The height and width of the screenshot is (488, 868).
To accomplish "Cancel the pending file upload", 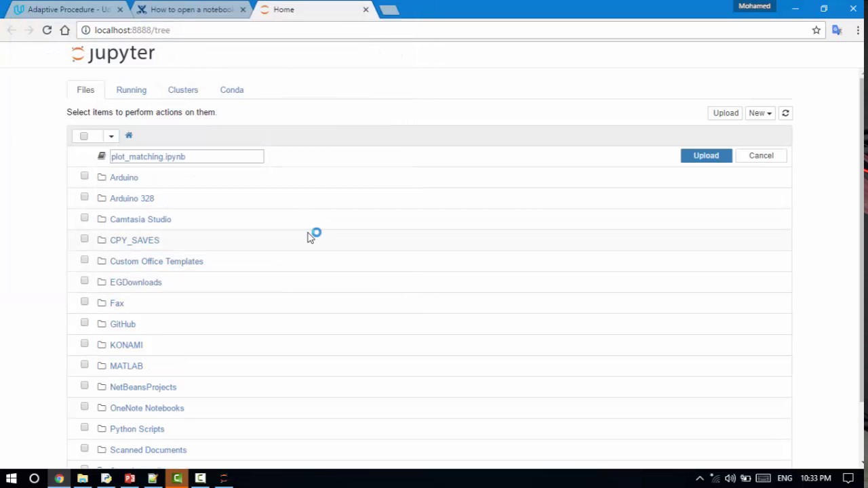I will click(x=761, y=156).
